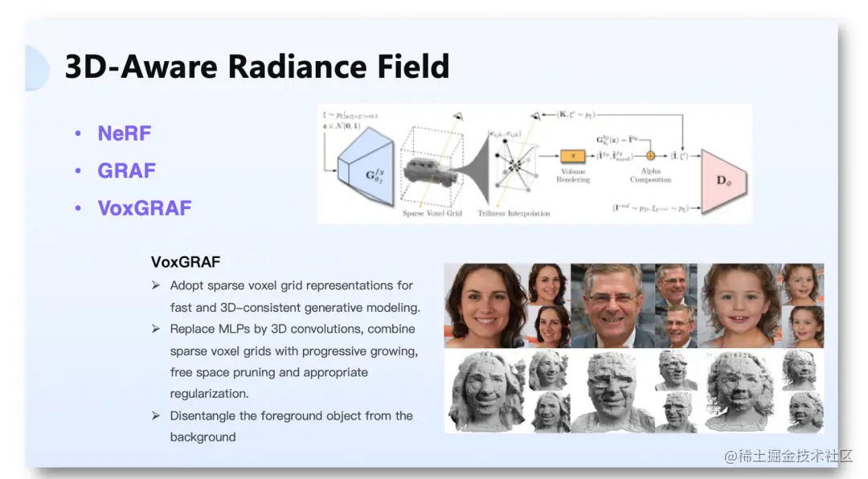Click the large voxel render of the man
This screenshot has width=868, height=479.
pos(612,391)
